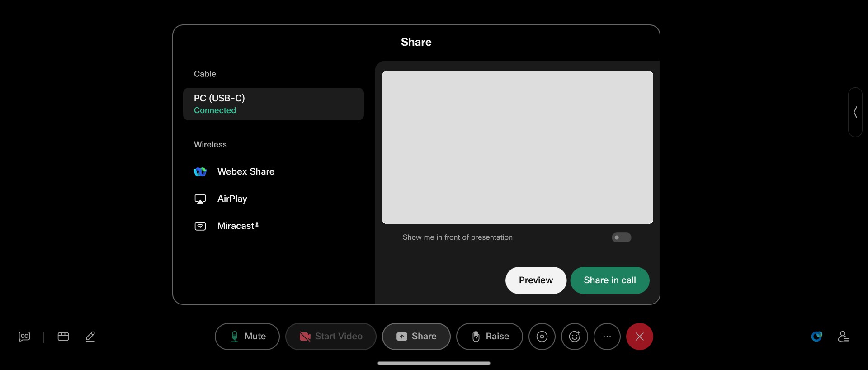Viewport: 868px width, 370px height.
Task: End call with red X button
Action: point(640,336)
